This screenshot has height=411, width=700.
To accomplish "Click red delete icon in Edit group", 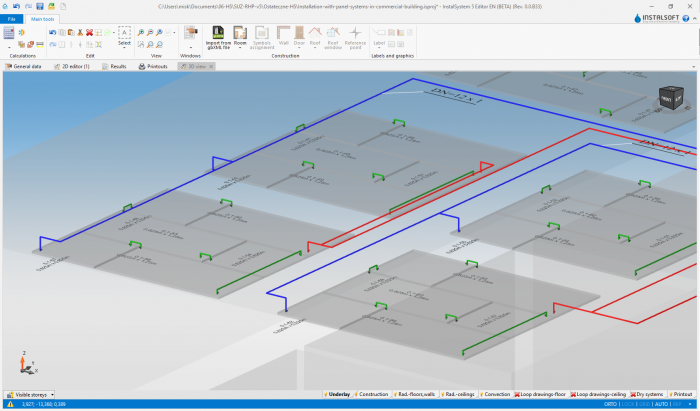I will [89, 32].
